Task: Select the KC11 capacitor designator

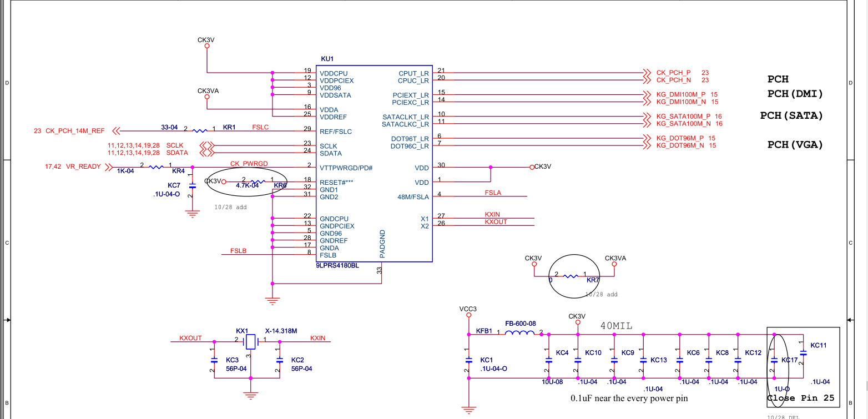Action: 819,345
